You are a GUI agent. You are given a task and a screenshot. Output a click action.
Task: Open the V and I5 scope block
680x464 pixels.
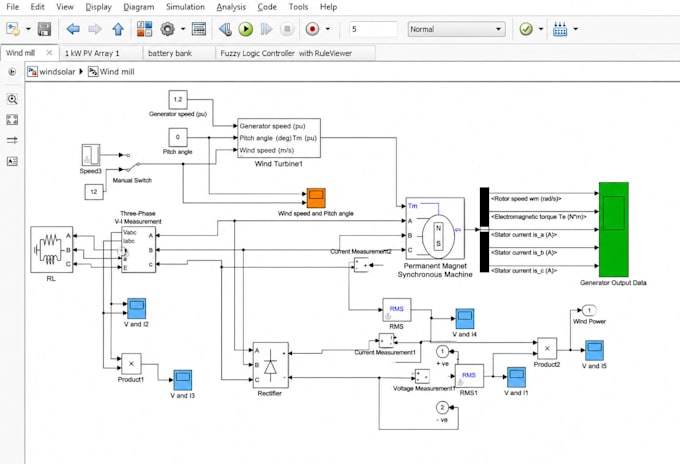pos(594,350)
